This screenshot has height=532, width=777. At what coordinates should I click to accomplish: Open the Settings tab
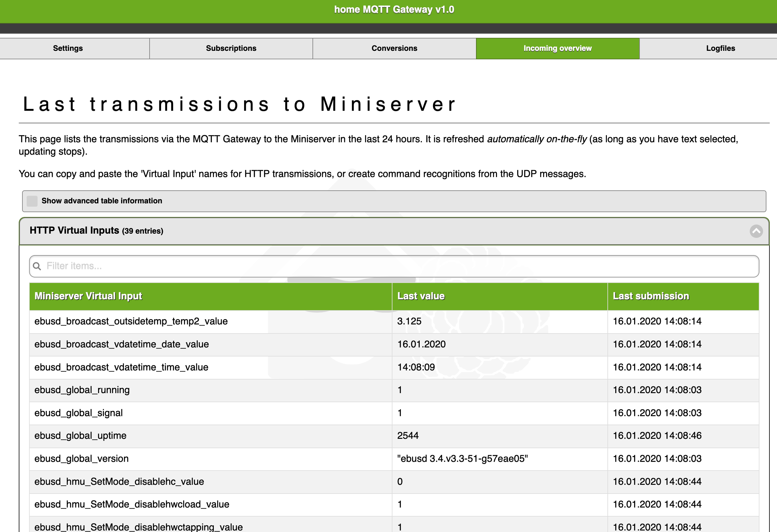[68, 48]
